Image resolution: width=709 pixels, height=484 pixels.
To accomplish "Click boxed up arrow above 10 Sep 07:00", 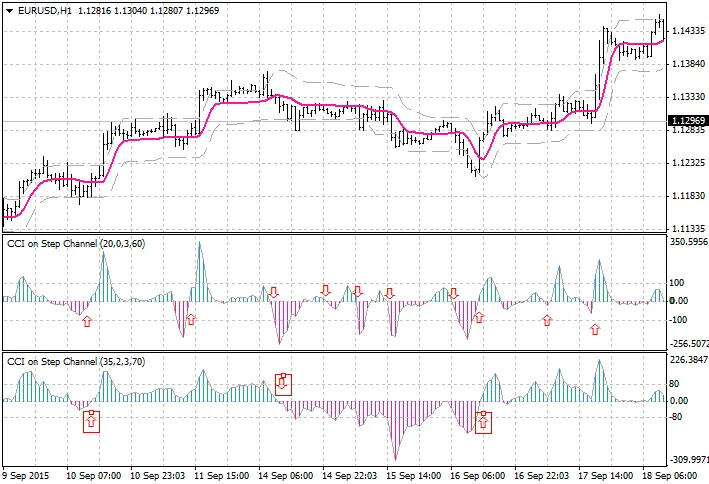I will (x=91, y=421).
